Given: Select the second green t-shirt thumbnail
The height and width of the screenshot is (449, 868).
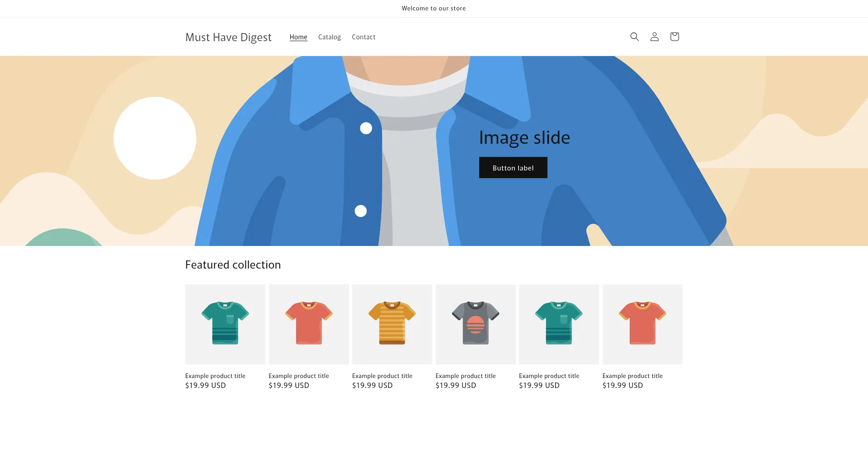Looking at the screenshot, I should (559, 324).
